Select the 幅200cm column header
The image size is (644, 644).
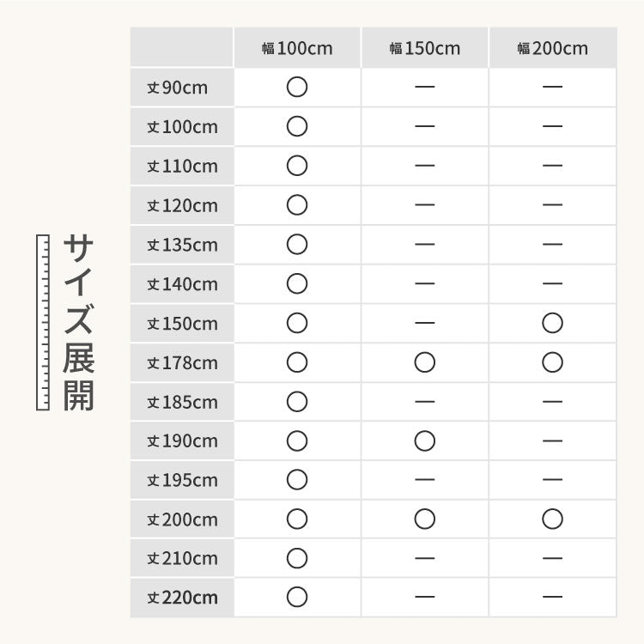(x=552, y=48)
